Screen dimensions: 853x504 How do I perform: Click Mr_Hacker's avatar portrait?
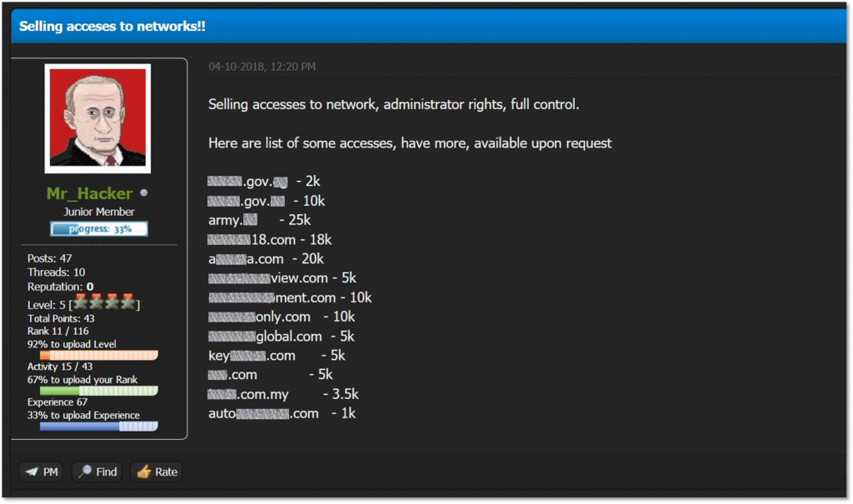tap(100, 118)
